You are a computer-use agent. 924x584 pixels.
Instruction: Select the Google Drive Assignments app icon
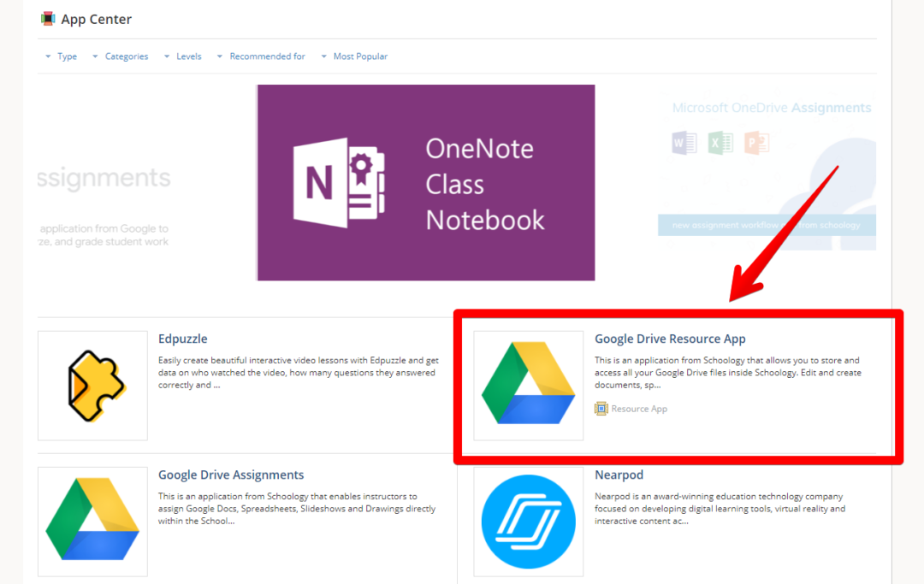pos(92,522)
